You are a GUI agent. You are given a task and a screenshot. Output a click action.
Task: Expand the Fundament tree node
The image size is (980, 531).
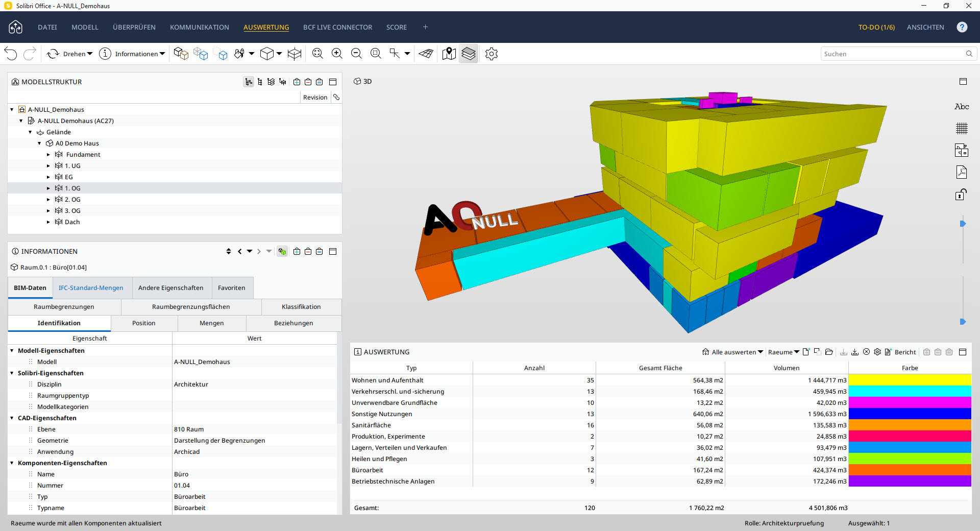coord(48,155)
